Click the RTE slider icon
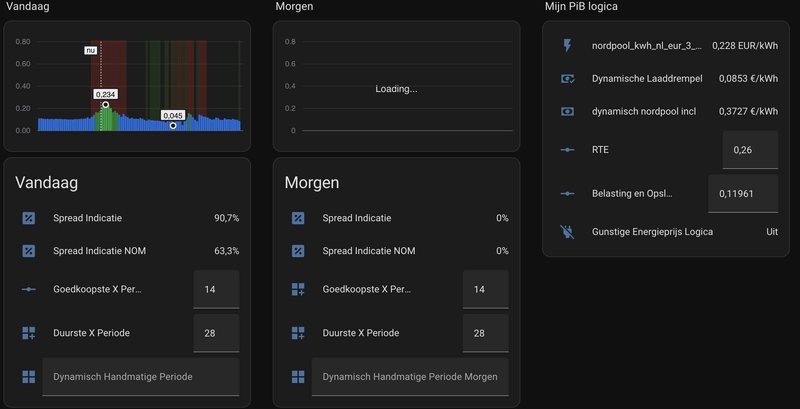This screenshot has height=409, width=800. pos(568,150)
